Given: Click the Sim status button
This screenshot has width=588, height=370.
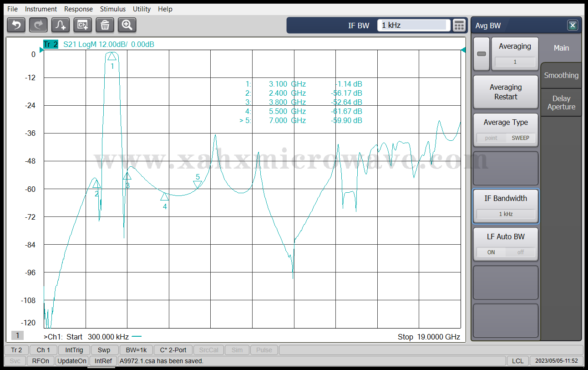Looking at the screenshot, I should (237, 350).
